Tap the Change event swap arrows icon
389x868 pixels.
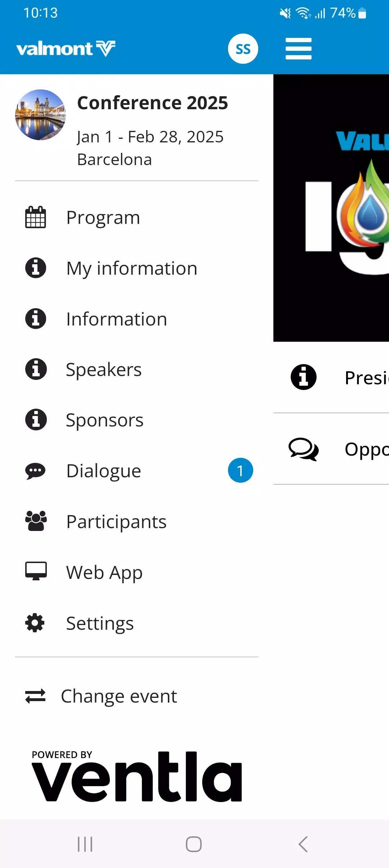tap(35, 696)
